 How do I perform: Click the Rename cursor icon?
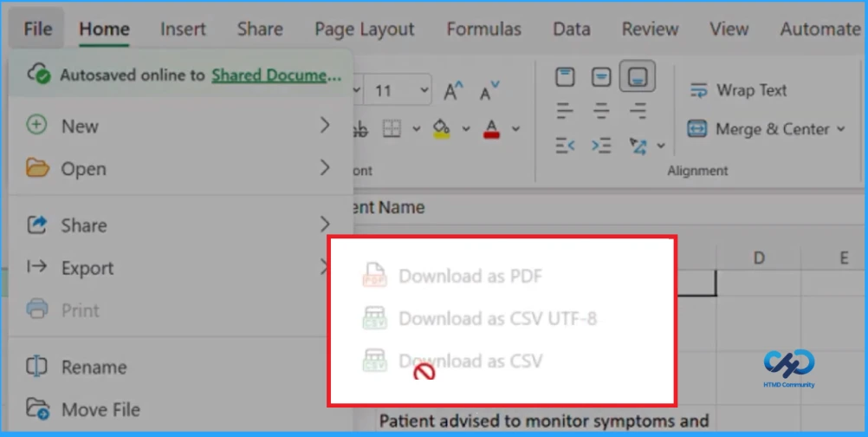(36, 366)
